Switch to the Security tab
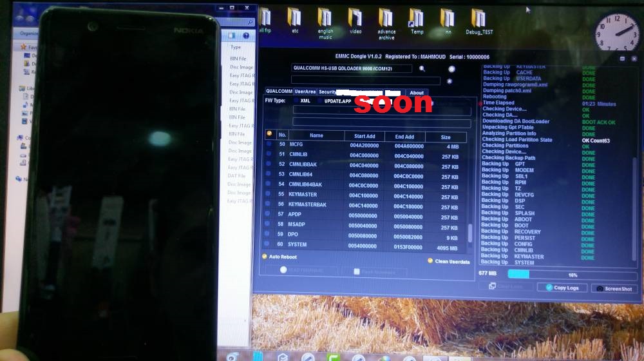 pyautogui.click(x=327, y=92)
